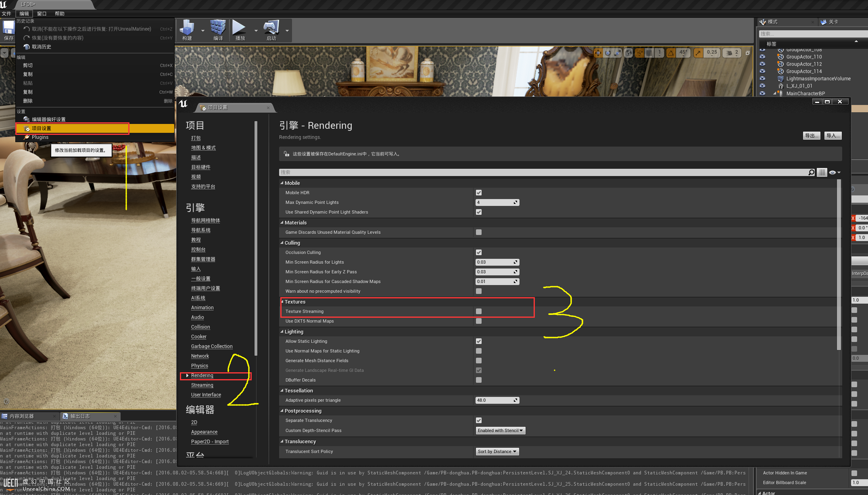This screenshot has height=495, width=868.
Task: Collapse the Culling section
Action: pos(282,243)
